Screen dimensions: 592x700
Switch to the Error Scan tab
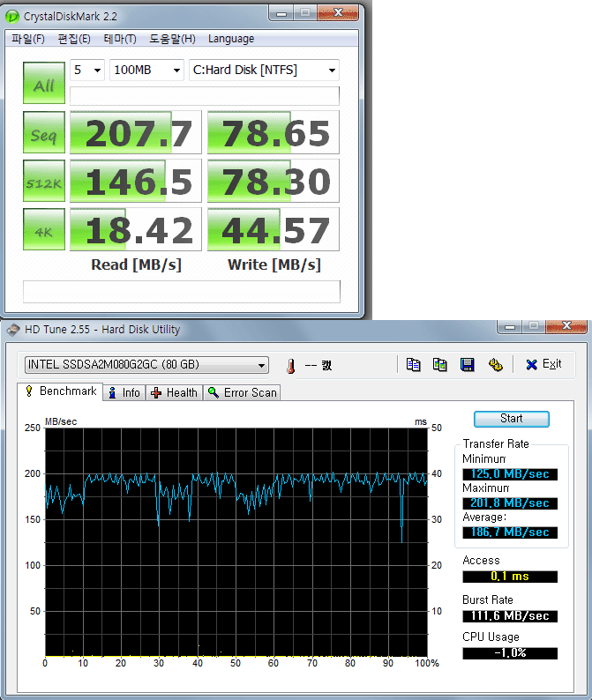click(242, 393)
